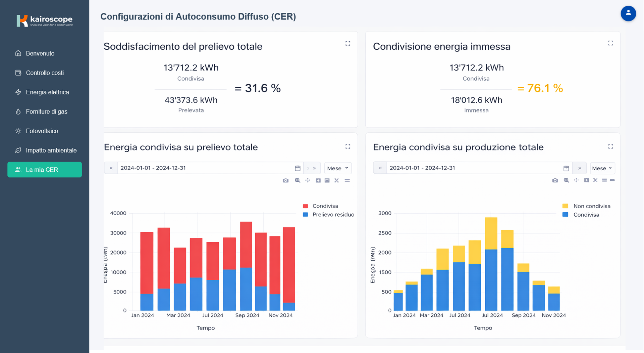Viewport: 644px width, 353px height.
Task: Toggle Prelievo residuo legend entry
Action: (333, 215)
